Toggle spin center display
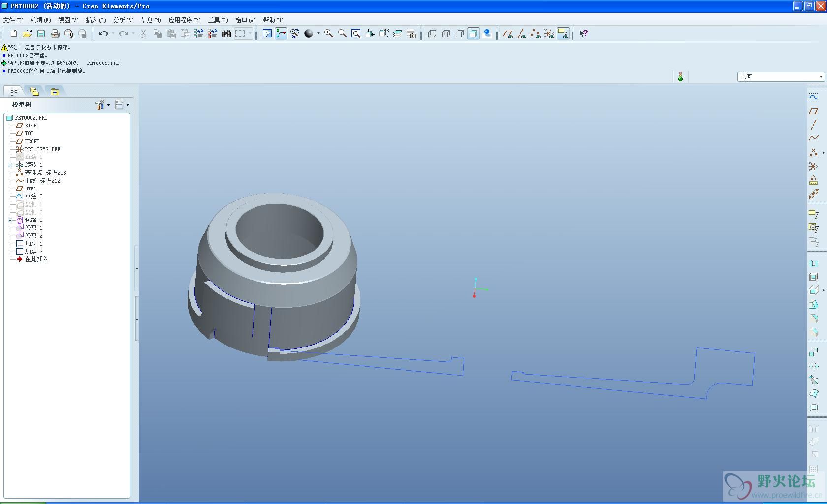The width and height of the screenshot is (827, 504). pyautogui.click(x=281, y=33)
